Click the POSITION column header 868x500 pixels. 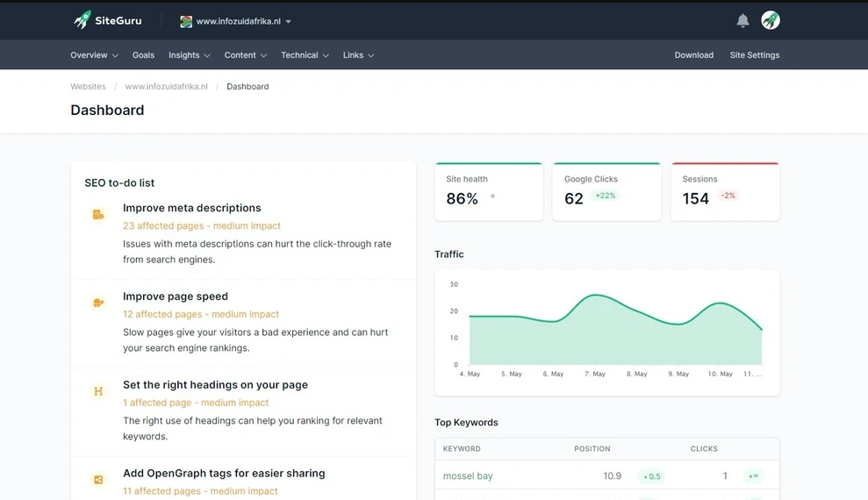tap(592, 448)
